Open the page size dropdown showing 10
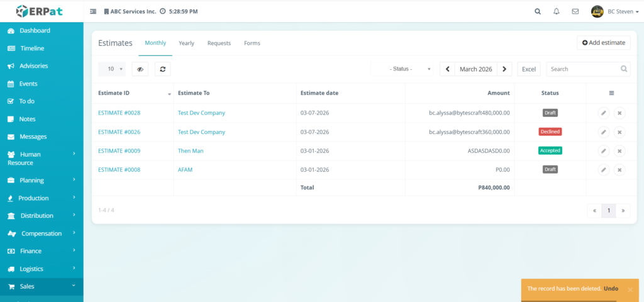The height and width of the screenshot is (302, 644). (x=112, y=69)
